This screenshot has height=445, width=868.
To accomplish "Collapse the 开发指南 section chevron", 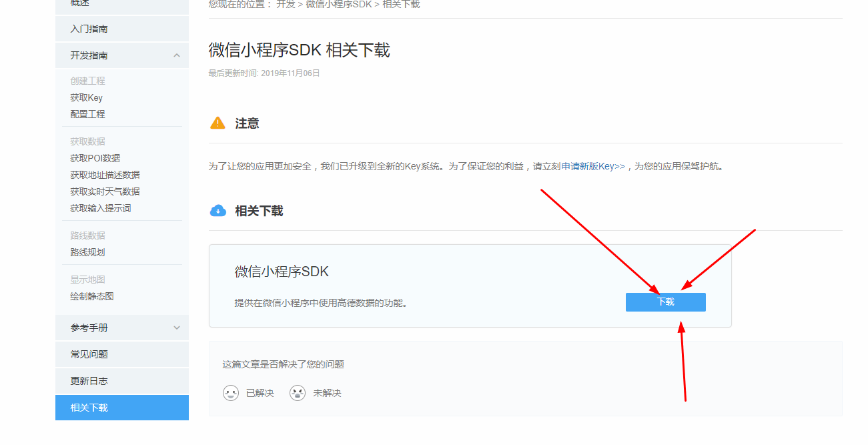I will click(x=177, y=55).
